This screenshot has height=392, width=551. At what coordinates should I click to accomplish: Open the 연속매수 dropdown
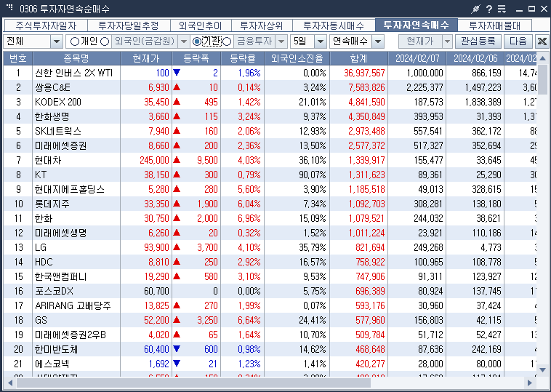(378, 42)
